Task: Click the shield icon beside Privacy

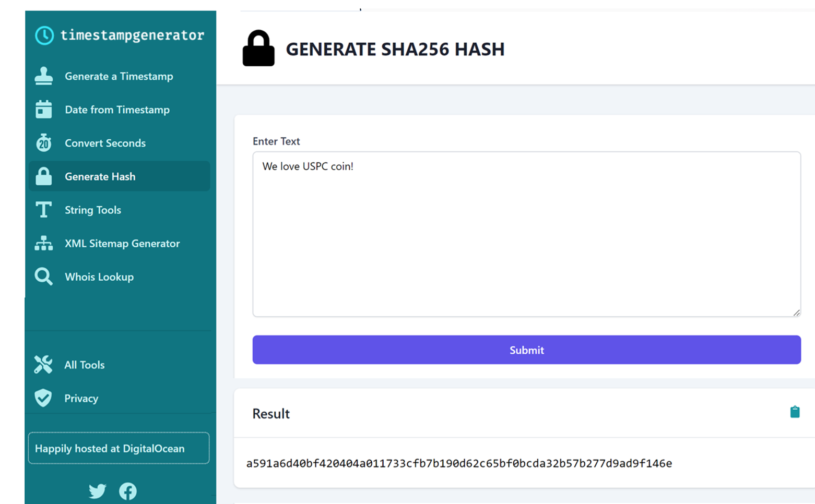Action: coord(43,398)
